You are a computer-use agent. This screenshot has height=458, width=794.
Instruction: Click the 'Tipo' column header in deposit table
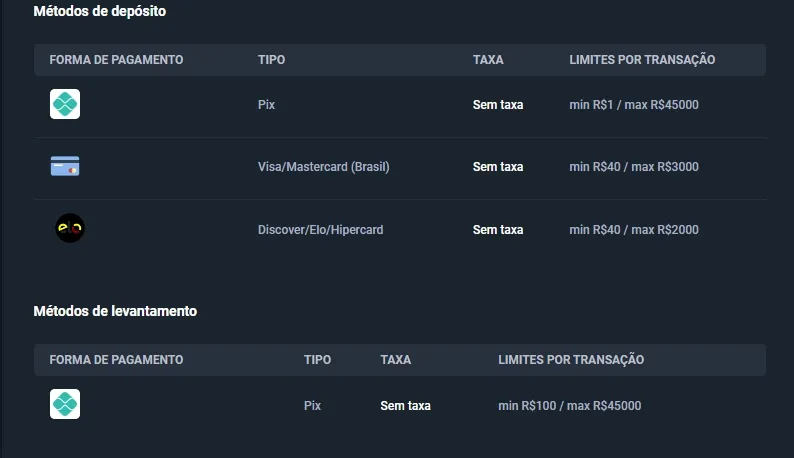point(271,60)
